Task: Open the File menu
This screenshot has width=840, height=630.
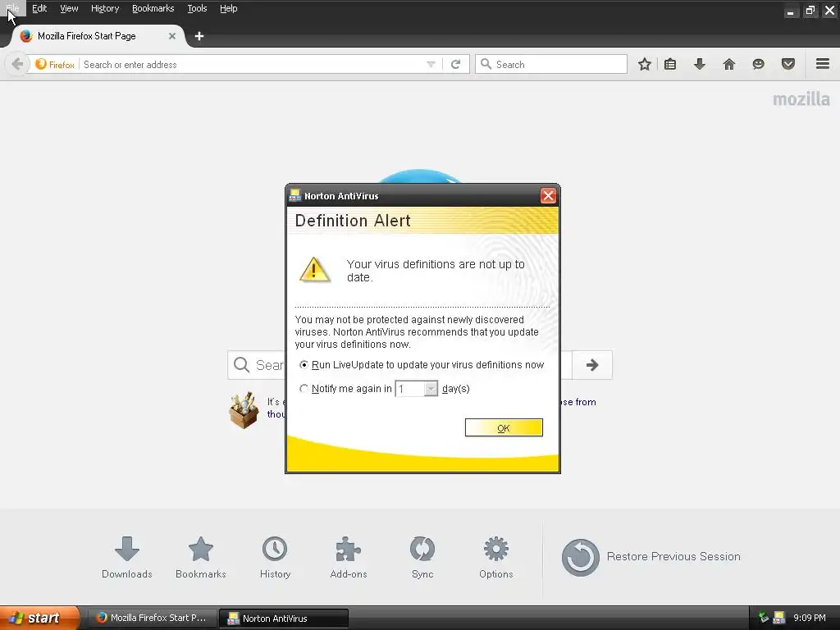Action: tap(13, 8)
